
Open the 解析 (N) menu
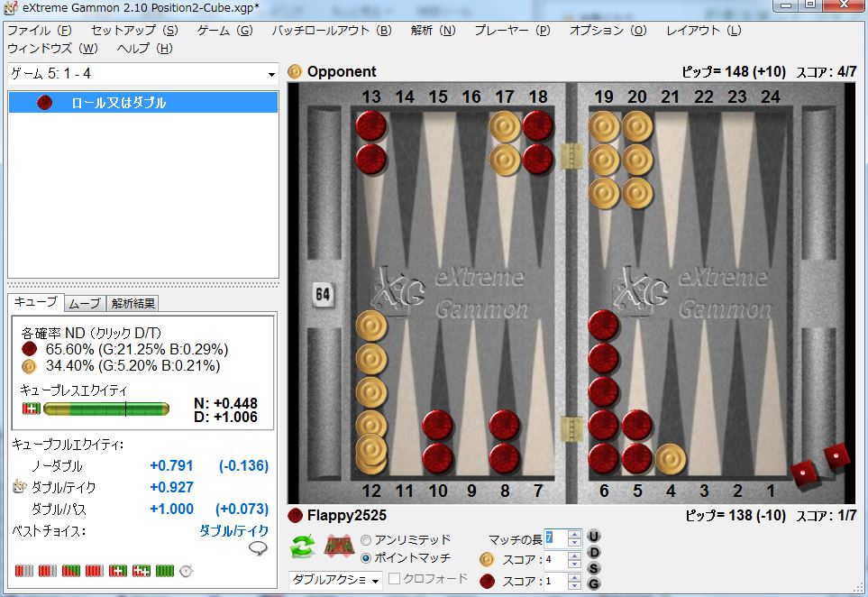[433, 31]
